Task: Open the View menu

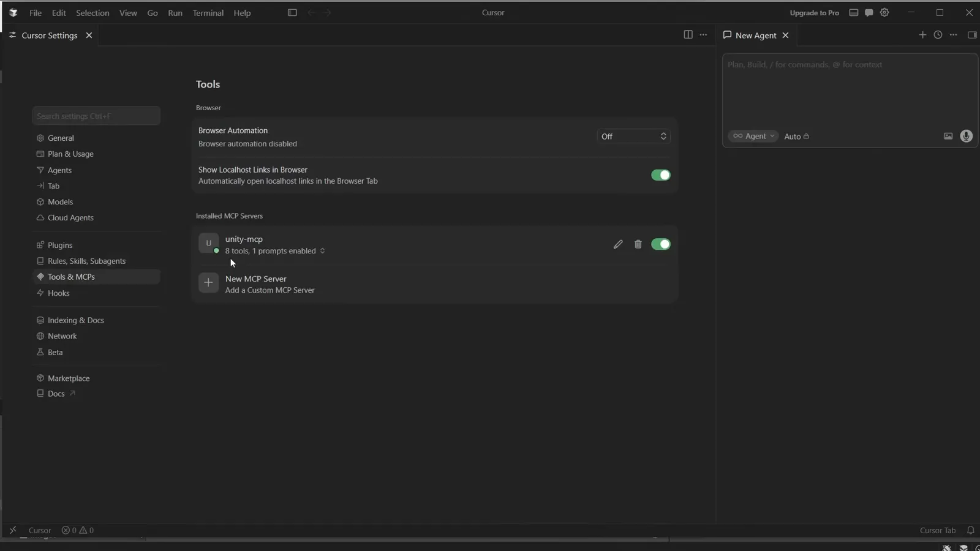Action: click(x=128, y=13)
